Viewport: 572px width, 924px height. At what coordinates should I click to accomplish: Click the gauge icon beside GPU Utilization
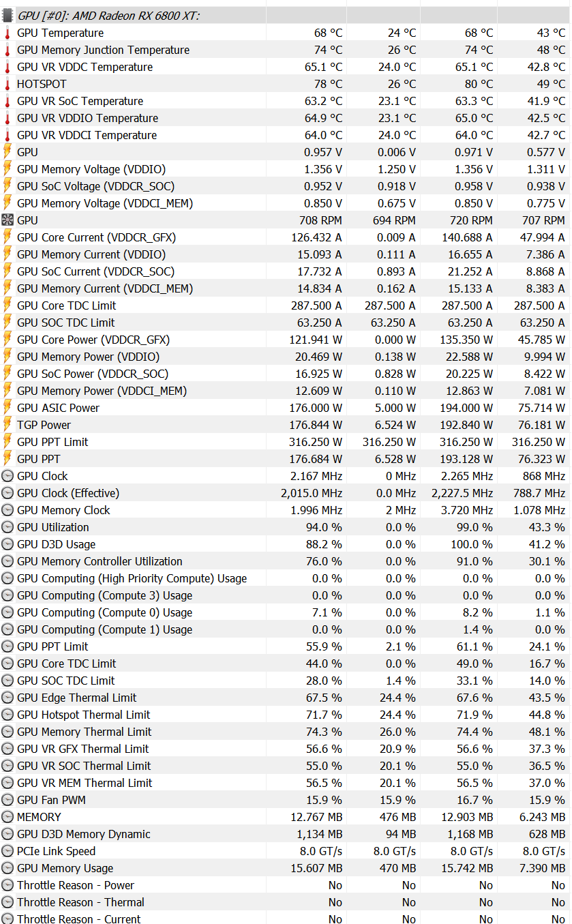(x=7, y=527)
